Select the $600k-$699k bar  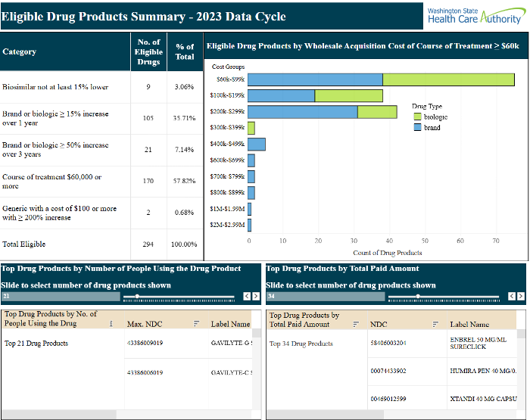click(251, 160)
